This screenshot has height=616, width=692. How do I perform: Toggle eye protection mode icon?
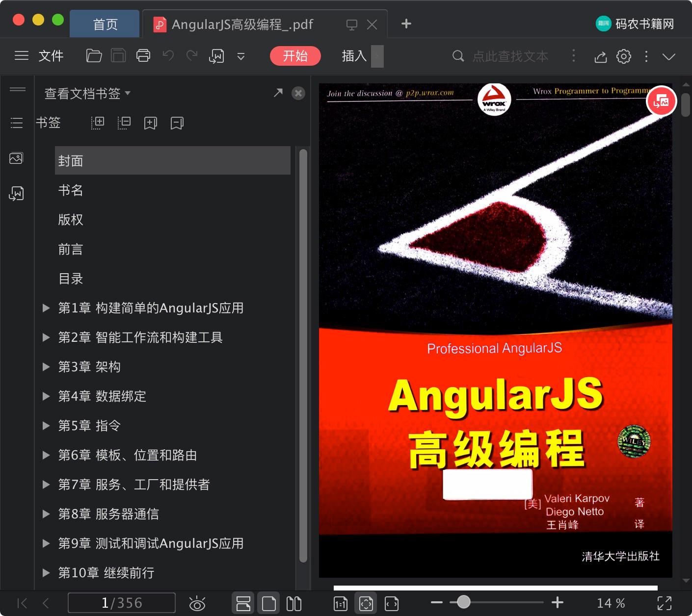tap(197, 604)
